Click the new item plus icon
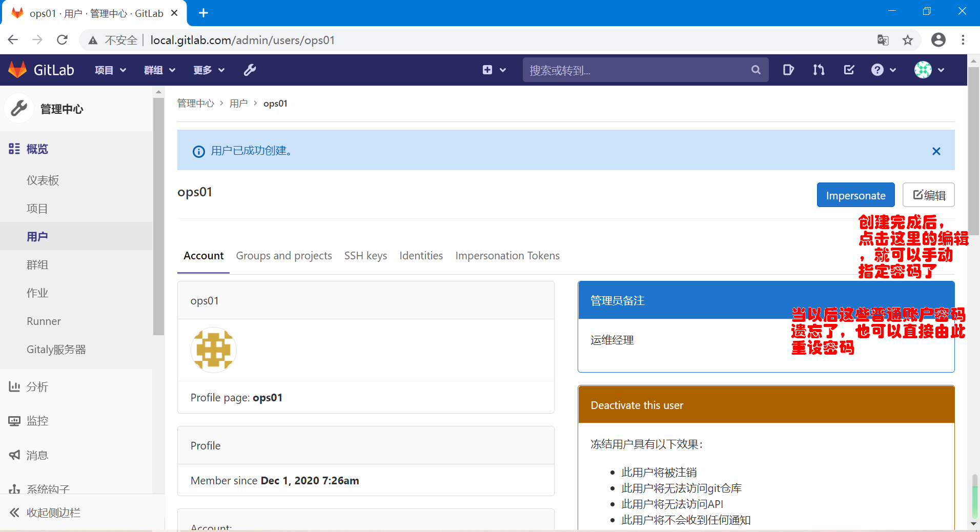980x532 pixels. pos(487,70)
